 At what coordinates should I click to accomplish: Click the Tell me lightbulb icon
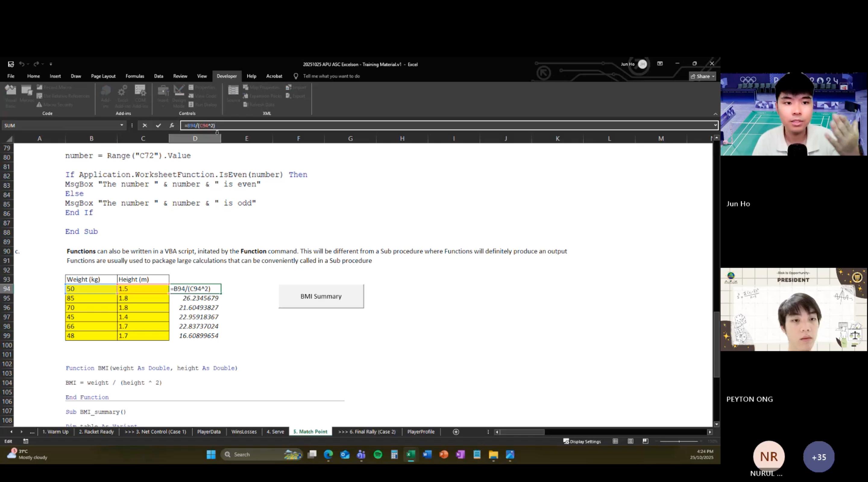point(296,76)
